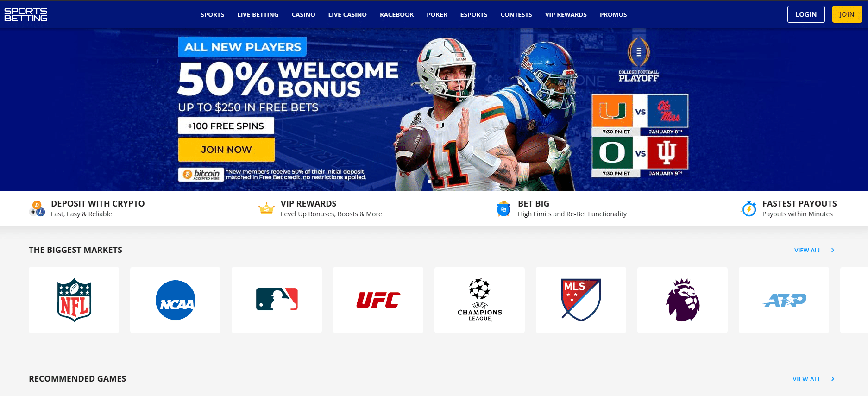This screenshot has width=868, height=396.
Task: Open the Promos menu item
Action: point(613,14)
